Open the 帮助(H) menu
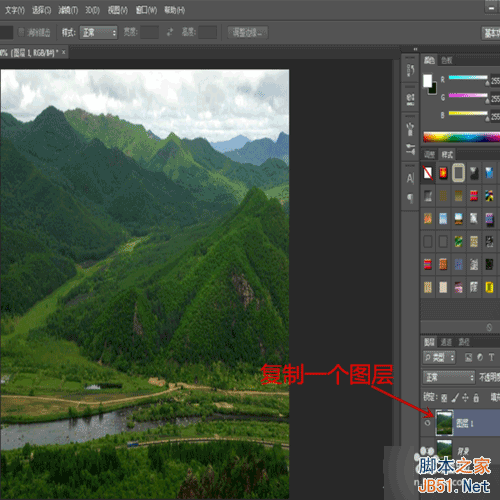 pos(174,10)
